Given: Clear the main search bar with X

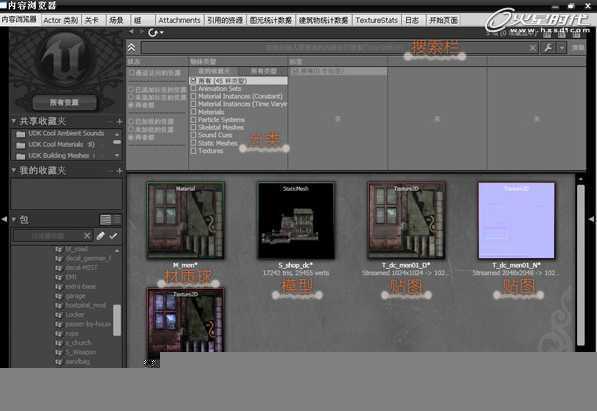Looking at the screenshot, I should click(533, 48).
